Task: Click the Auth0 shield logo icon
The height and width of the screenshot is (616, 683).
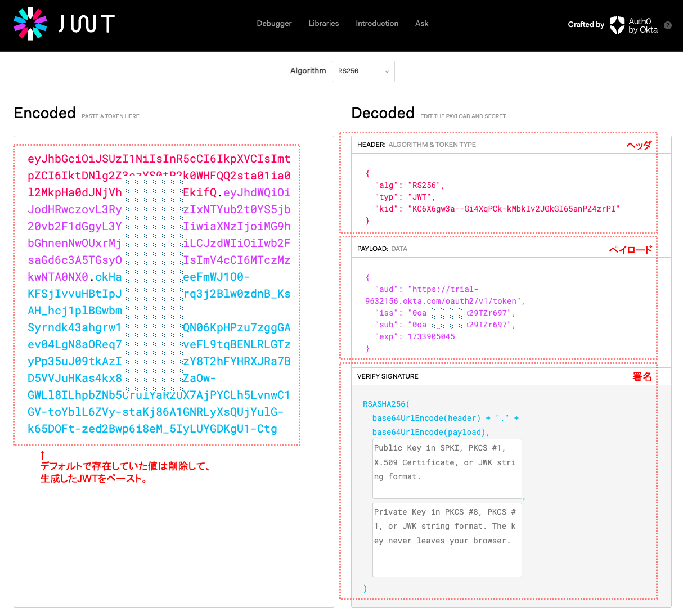Action: click(617, 25)
